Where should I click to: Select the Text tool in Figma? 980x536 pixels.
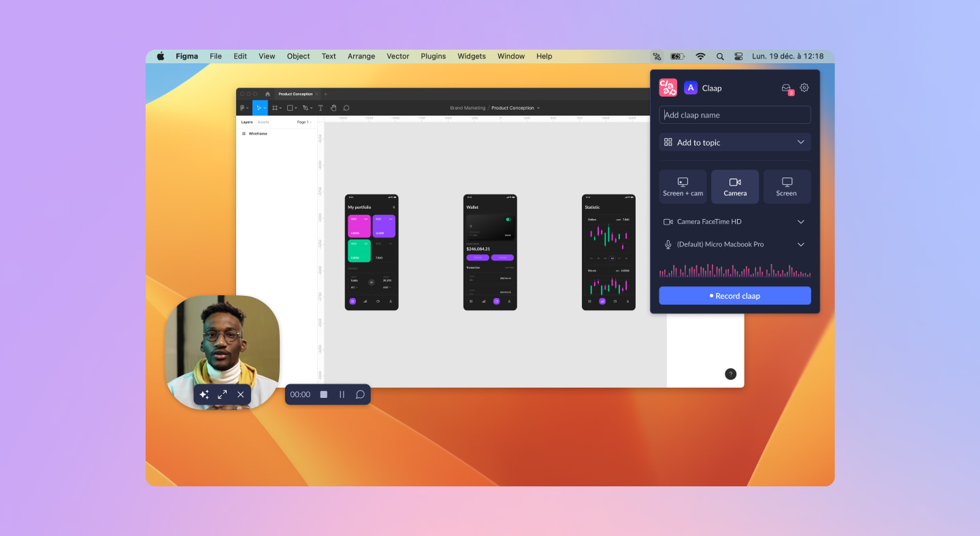[x=321, y=107]
